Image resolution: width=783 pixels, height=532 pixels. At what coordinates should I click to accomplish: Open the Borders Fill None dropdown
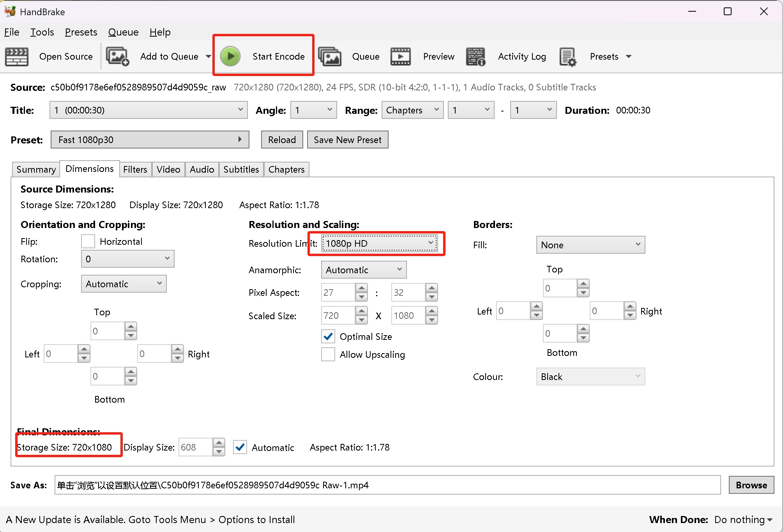coord(590,245)
